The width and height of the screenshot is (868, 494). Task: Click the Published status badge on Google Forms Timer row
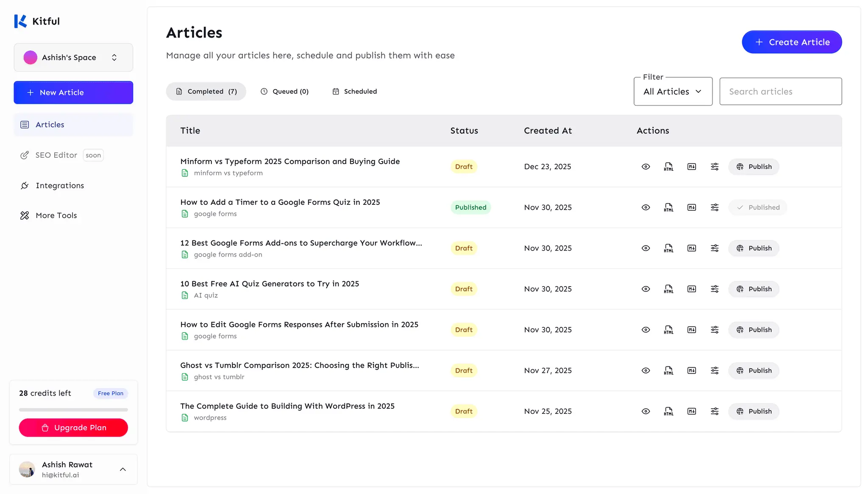pos(470,207)
